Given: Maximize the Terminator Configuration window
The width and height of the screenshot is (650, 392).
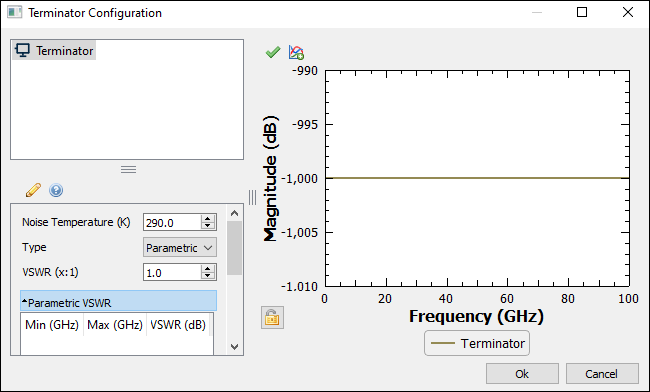Looking at the screenshot, I should pos(582,12).
